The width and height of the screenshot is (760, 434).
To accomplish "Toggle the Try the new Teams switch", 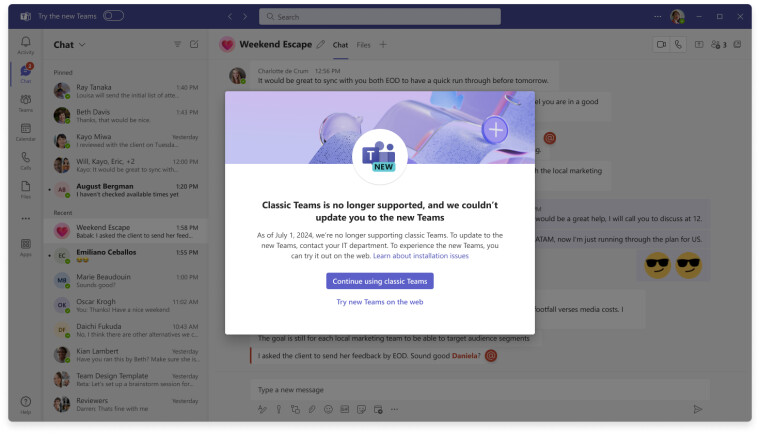I will coord(113,16).
